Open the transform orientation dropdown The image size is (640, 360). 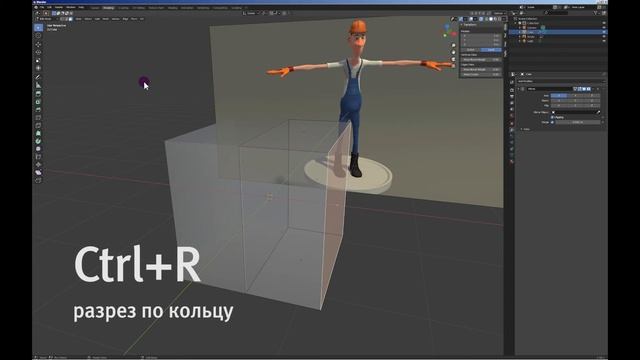point(250,13)
